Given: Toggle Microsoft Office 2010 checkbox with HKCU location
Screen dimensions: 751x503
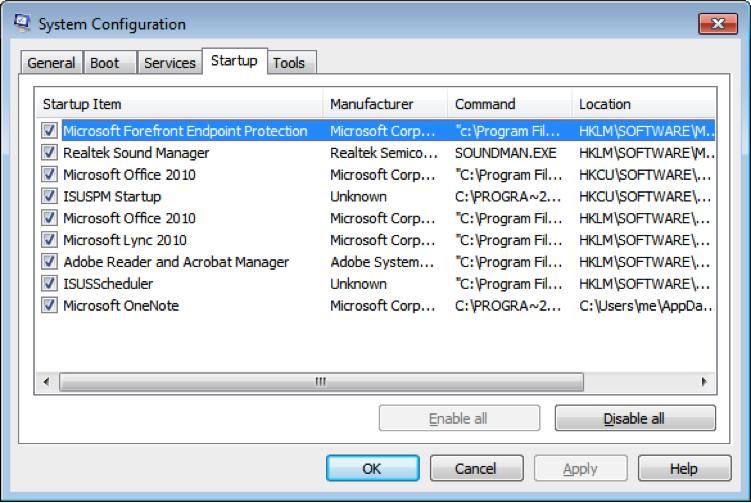Looking at the screenshot, I should tap(49, 174).
